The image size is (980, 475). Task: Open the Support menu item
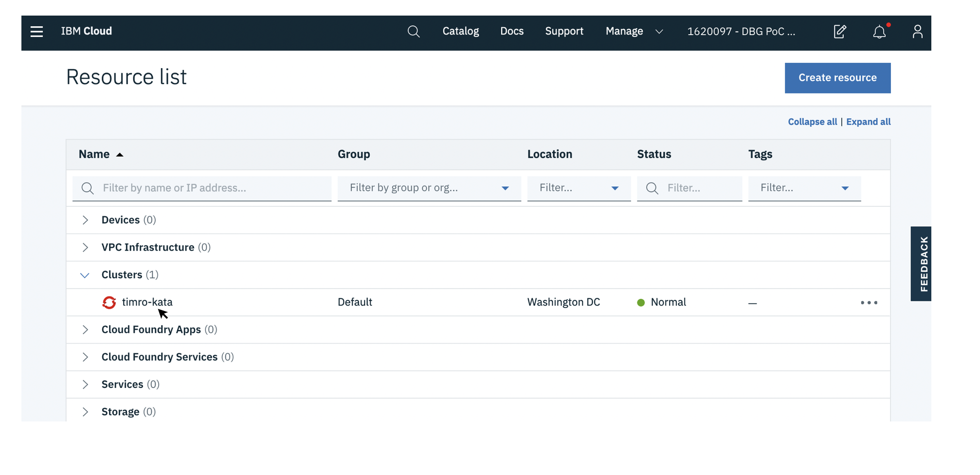(x=564, y=31)
